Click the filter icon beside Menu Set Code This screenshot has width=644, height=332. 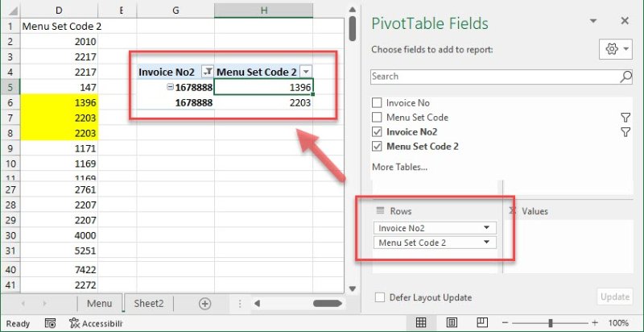[625, 118]
